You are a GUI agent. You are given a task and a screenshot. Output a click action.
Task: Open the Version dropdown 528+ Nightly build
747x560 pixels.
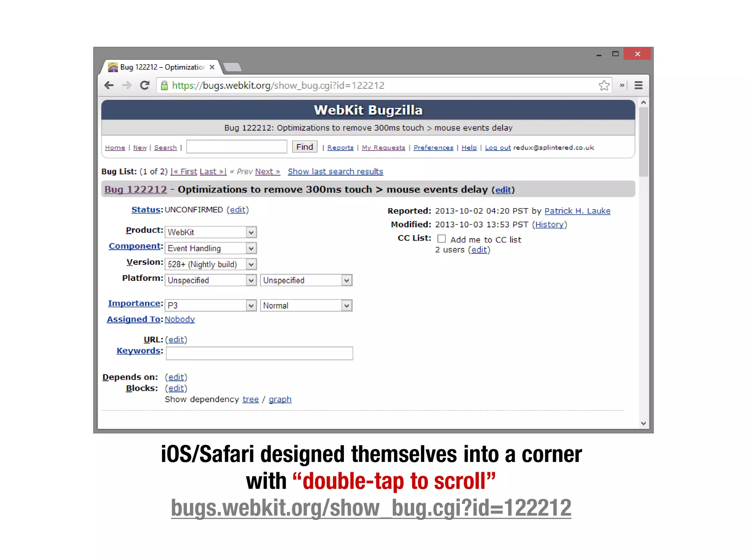pyautogui.click(x=210, y=264)
